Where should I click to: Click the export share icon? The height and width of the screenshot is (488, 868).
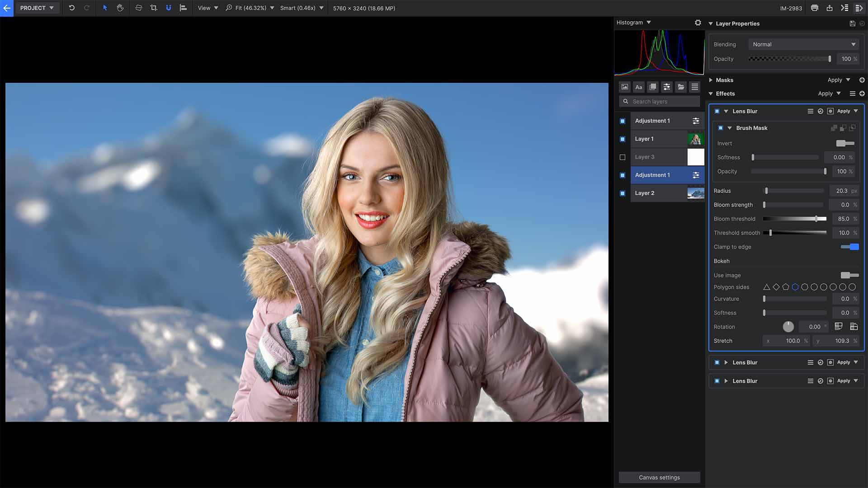click(830, 8)
